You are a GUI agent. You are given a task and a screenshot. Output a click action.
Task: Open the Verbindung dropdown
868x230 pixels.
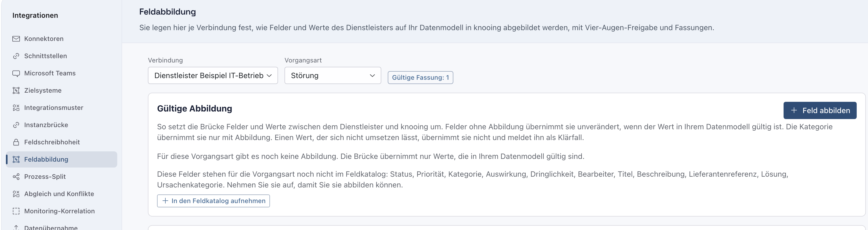[213, 75]
